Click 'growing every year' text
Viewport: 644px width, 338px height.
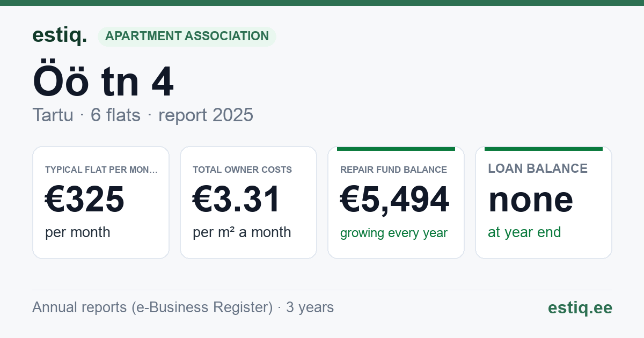click(x=394, y=233)
